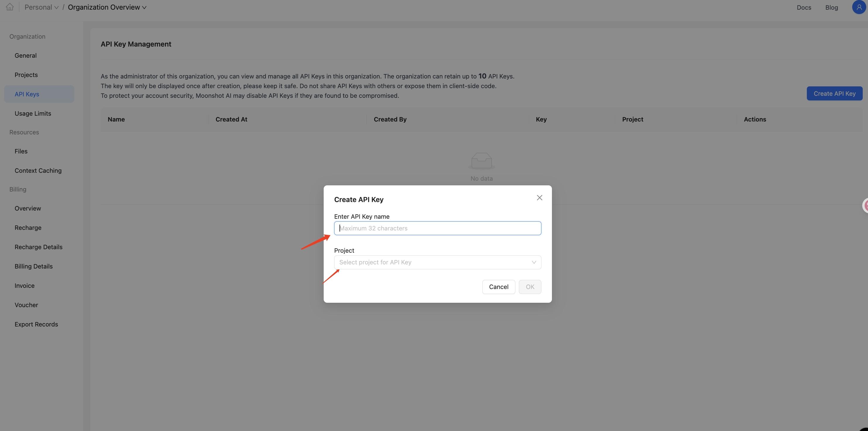Open the user avatar menu
The width and height of the screenshot is (868, 431).
click(x=859, y=7)
